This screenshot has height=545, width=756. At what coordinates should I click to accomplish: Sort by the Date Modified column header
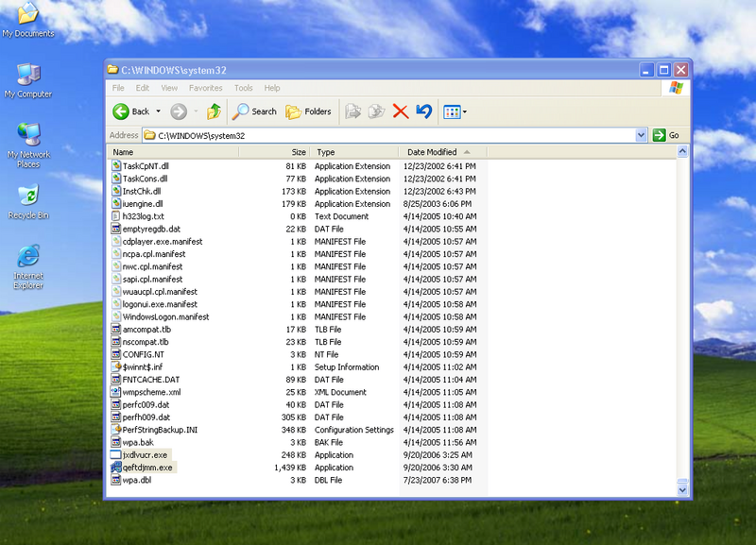tap(442, 152)
